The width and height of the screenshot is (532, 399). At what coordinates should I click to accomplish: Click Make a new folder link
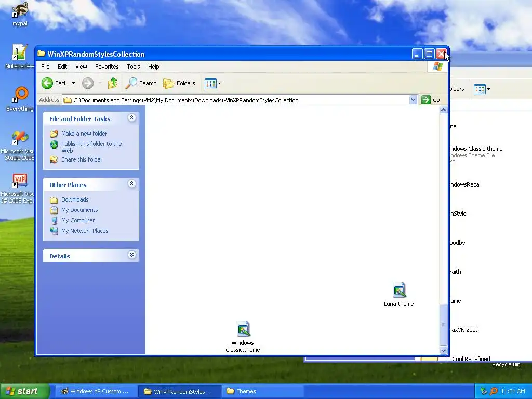pyautogui.click(x=84, y=134)
